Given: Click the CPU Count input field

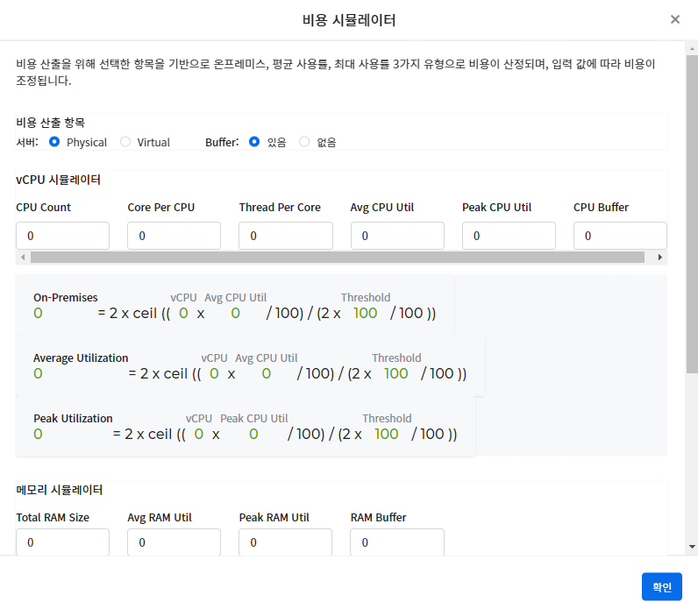Looking at the screenshot, I should [x=62, y=236].
